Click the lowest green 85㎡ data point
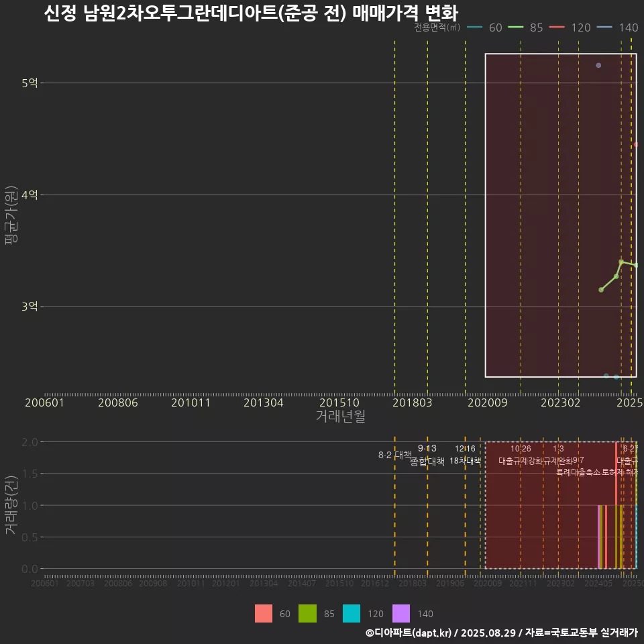The image size is (644, 644). [601, 290]
